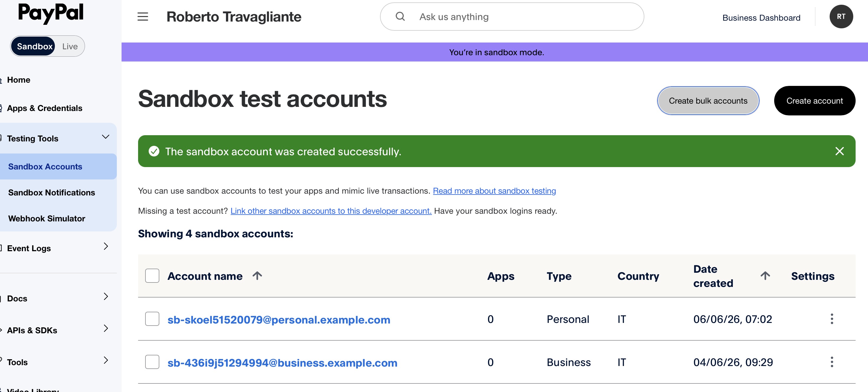Click the Business type cell
This screenshot has height=392, width=868.
pyautogui.click(x=569, y=362)
